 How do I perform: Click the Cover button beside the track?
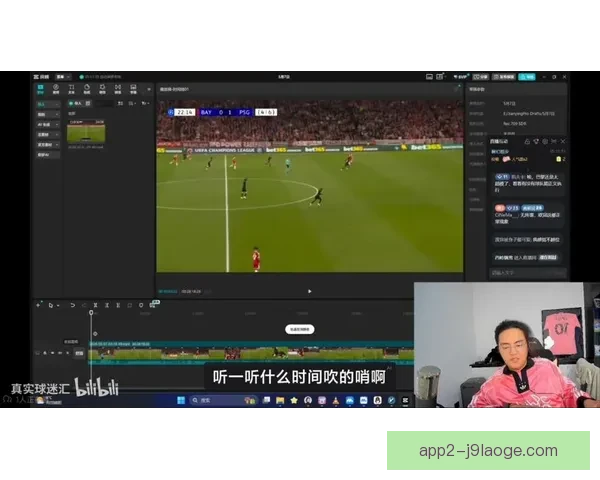pyautogui.click(x=79, y=353)
